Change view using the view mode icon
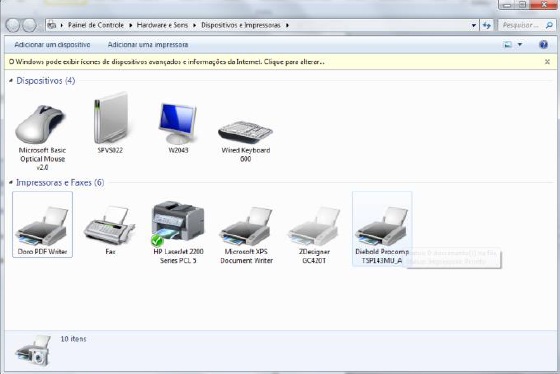Image resolution: width=560 pixels, height=374 pixels. click(508, 45)
